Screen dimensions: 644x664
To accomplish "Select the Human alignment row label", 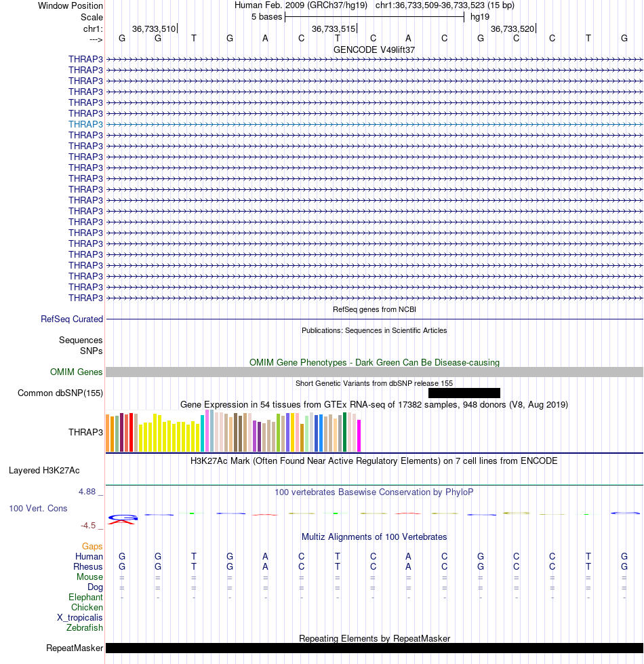I will 89,556.
